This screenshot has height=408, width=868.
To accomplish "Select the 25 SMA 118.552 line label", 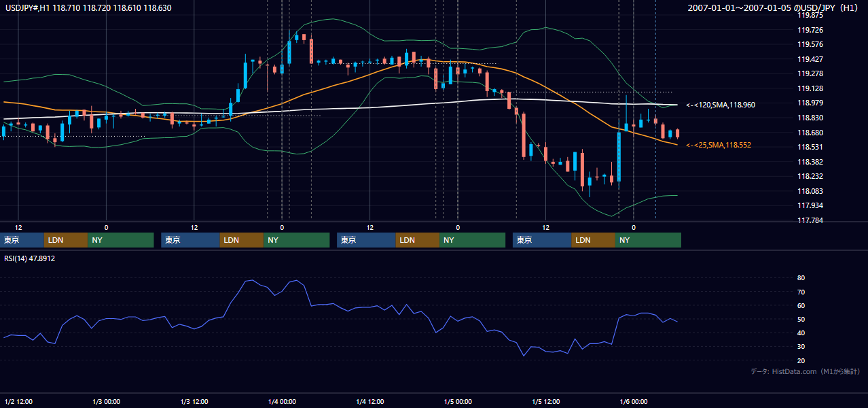I will [719, 145].
